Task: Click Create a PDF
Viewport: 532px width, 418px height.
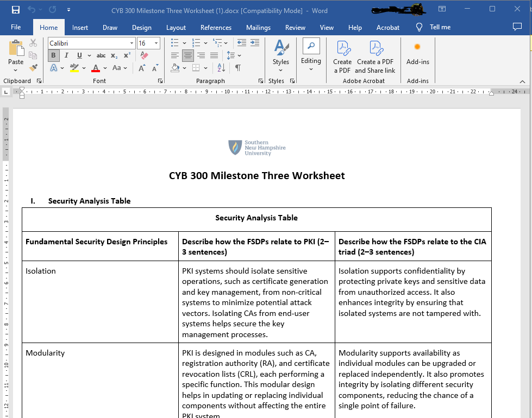Action: (342, 57)
